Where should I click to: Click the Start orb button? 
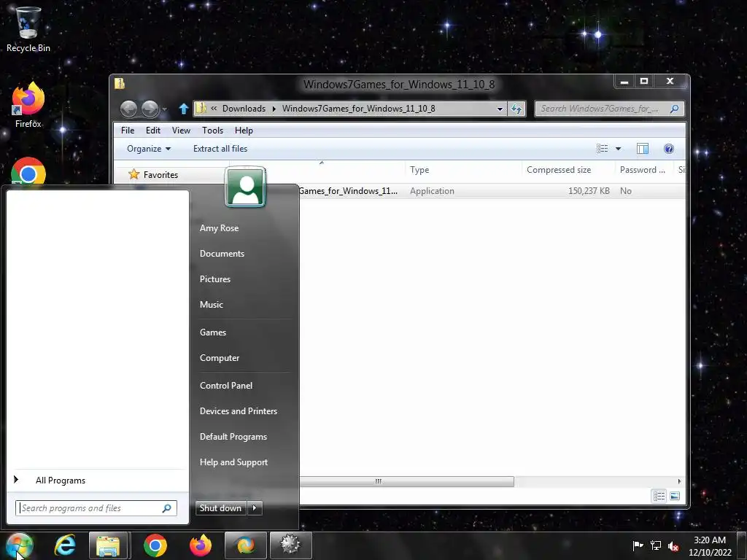[20, 545]
